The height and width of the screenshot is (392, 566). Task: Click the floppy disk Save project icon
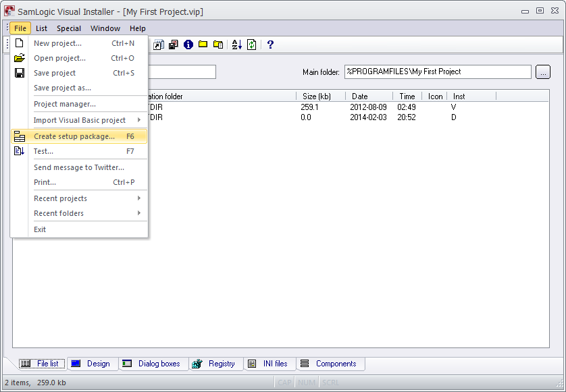point(20,73)
